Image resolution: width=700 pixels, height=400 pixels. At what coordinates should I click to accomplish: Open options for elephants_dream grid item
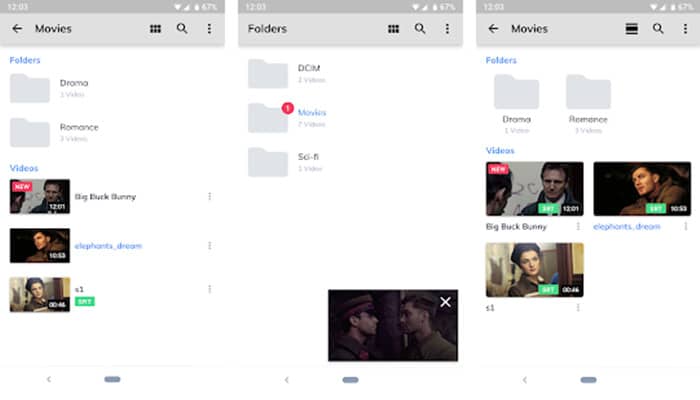pos(686,227)
